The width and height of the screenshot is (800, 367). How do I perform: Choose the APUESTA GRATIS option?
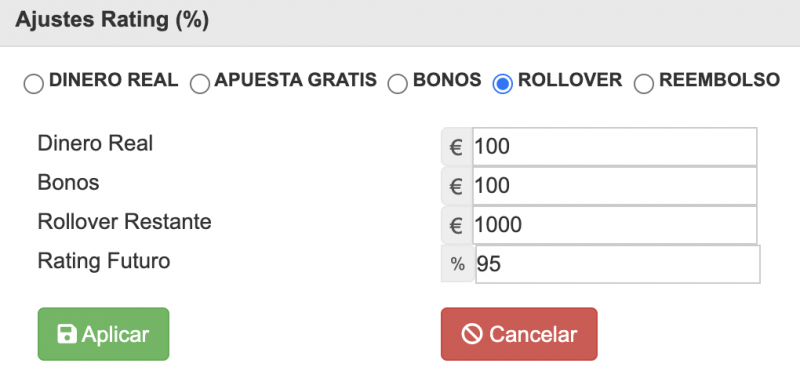tap(199, 84)
